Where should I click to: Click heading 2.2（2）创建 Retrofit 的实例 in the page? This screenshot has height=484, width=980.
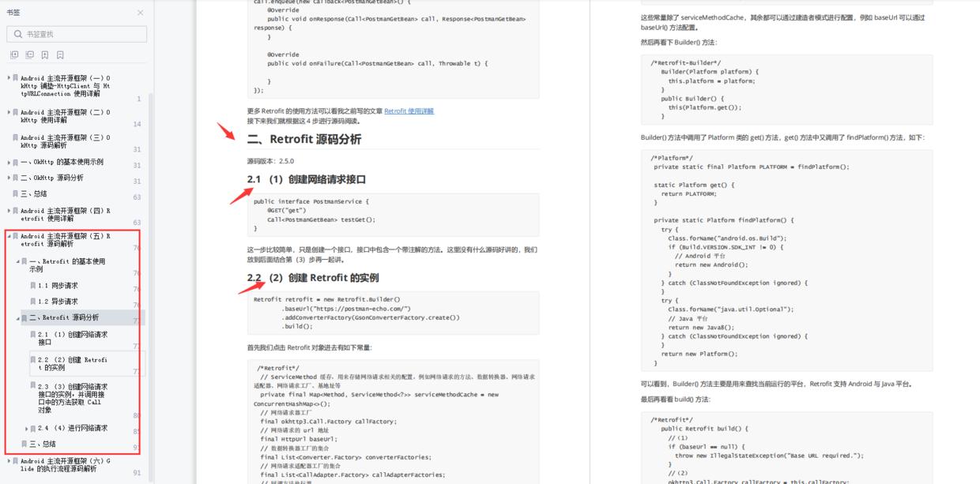pyautogui.click(x=313, y=278)
